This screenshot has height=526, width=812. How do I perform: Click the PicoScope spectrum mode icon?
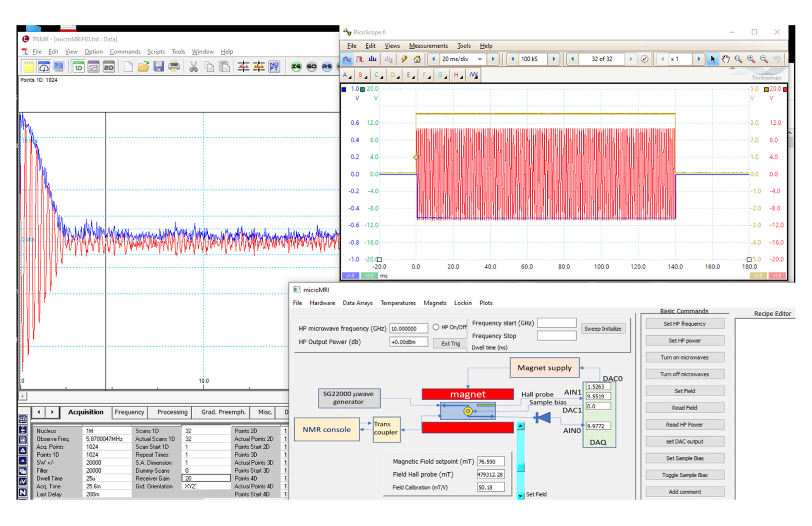click(373, 59)
